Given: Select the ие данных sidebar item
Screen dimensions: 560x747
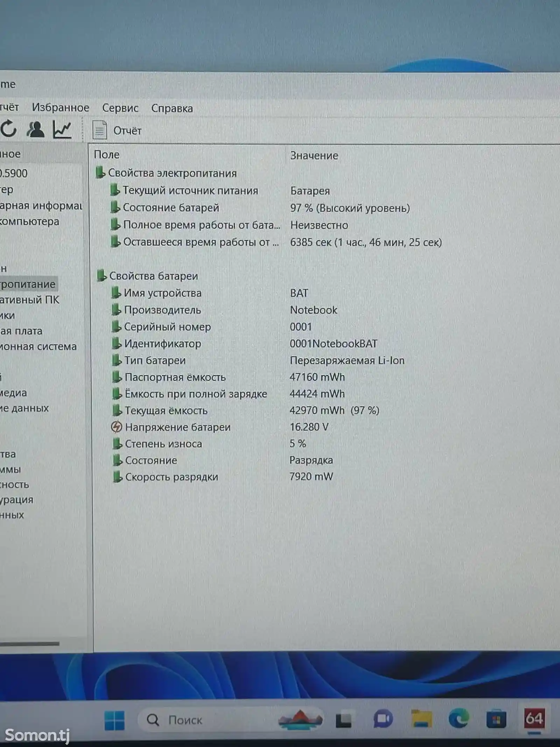Looking at the screenshot, I should pos(24,408).
